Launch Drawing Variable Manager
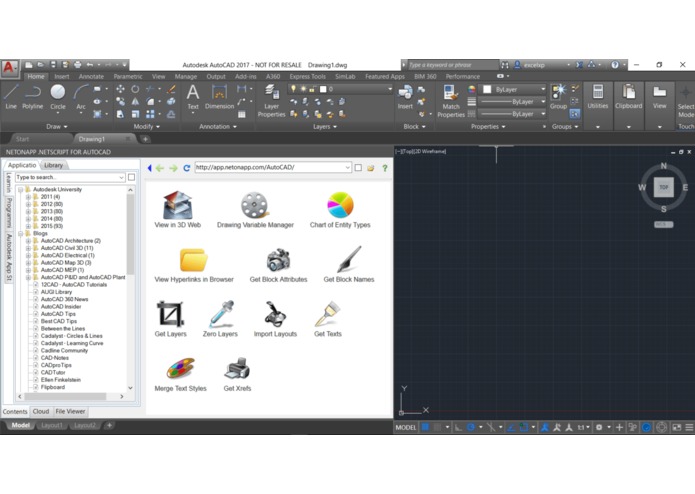 coord(255,210)
